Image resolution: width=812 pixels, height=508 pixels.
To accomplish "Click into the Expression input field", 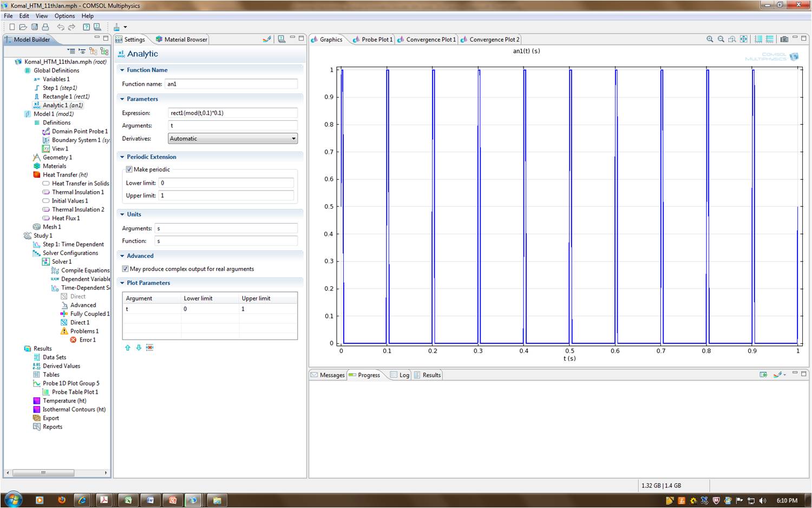I will click(233, 113).
